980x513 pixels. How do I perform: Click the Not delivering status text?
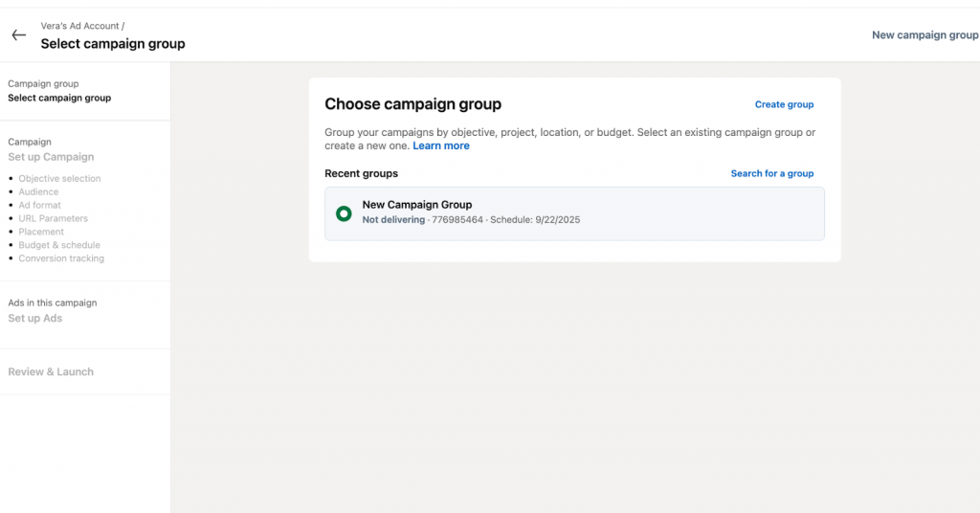[x=393, y=220]
